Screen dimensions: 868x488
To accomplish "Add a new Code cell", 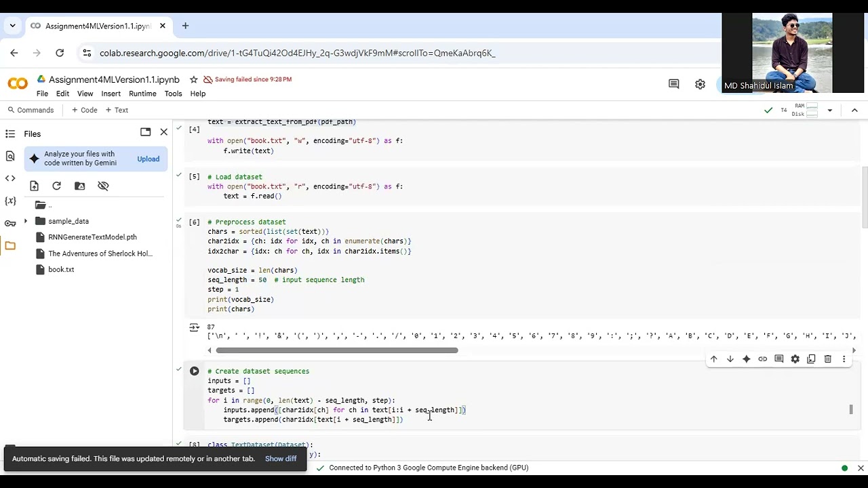I will click(x=84, y=110).
